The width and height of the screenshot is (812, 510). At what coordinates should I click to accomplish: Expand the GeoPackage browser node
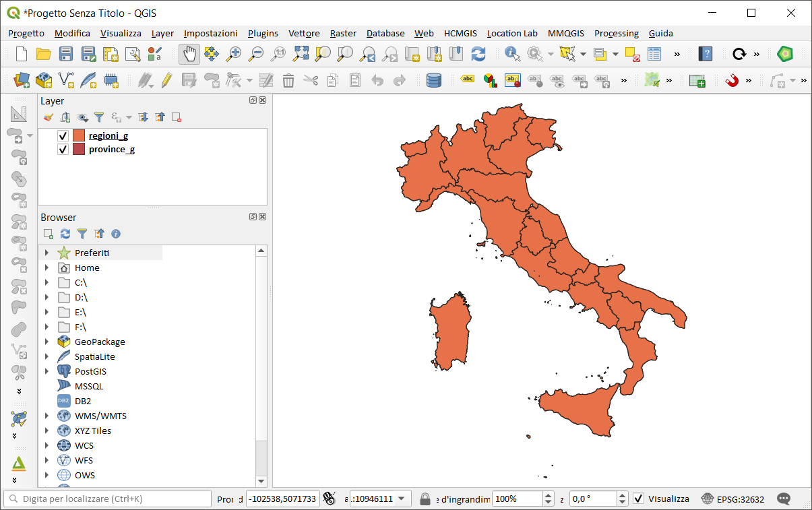[x=46, y=342]
